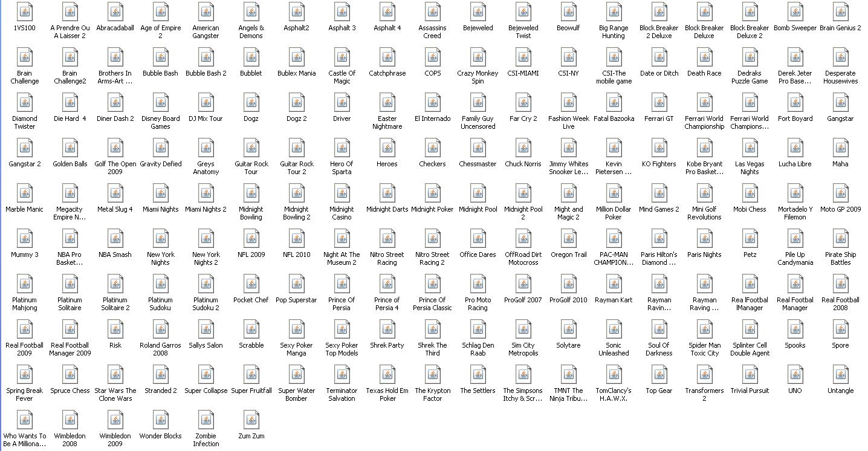
Task: Select the Chuck Norris file
Action: tap(523, 148)
